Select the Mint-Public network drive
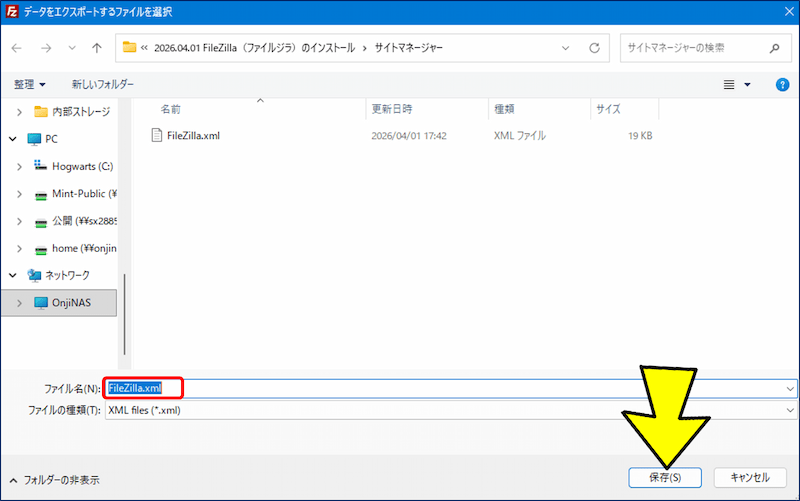Viewport: 800px width, 501px height. click(x=75, y=194)
